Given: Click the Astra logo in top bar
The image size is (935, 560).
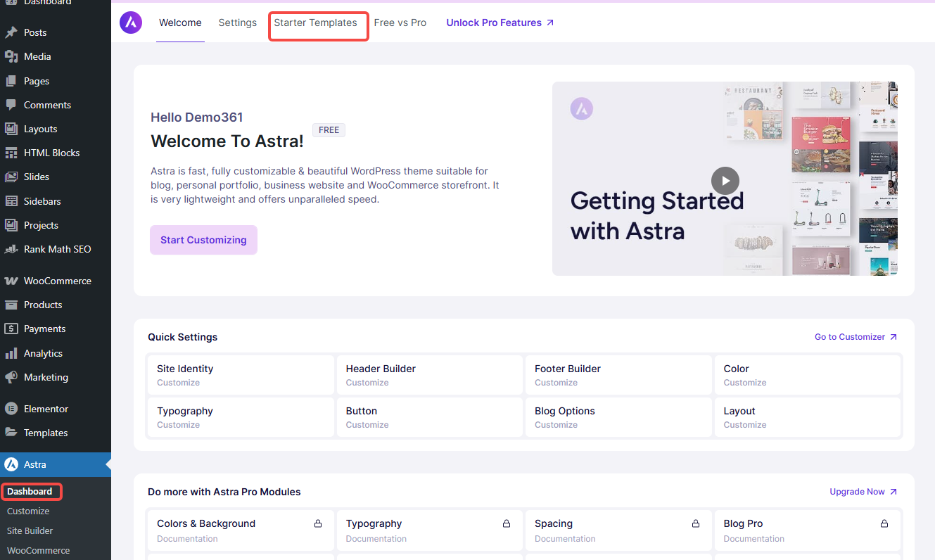Looking at the screenshot, I should pos(131,23).
